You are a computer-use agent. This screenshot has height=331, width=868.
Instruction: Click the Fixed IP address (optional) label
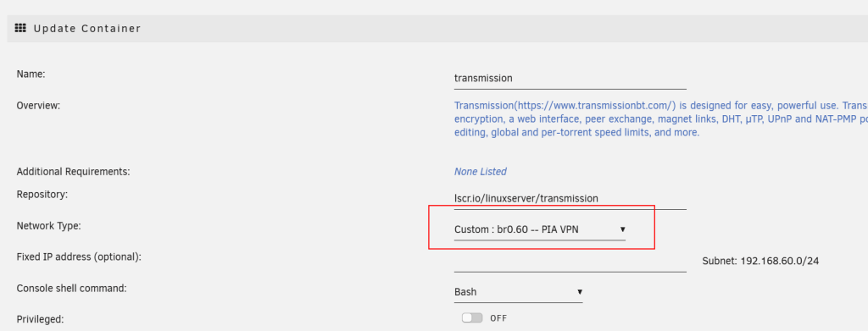click(x=79, y=257)
